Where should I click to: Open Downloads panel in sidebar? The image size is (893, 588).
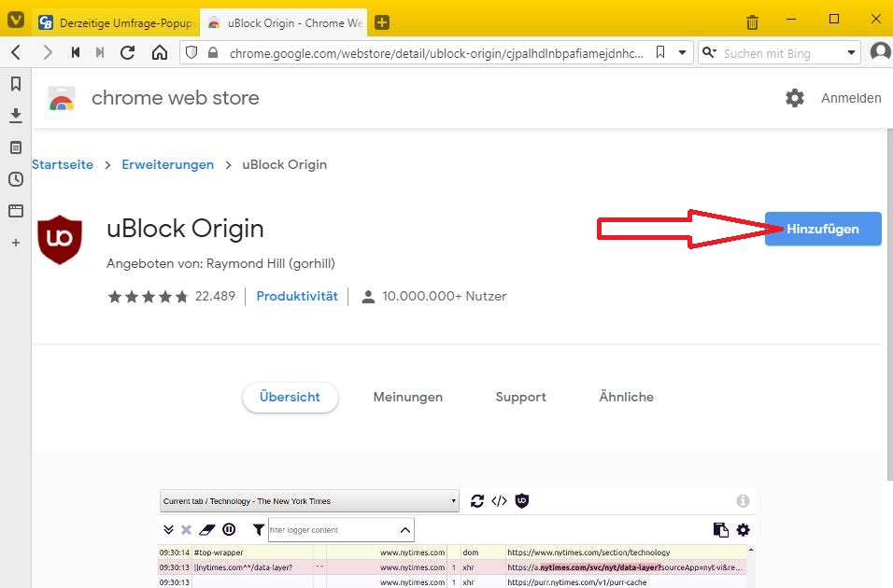[x=16, y=116]
